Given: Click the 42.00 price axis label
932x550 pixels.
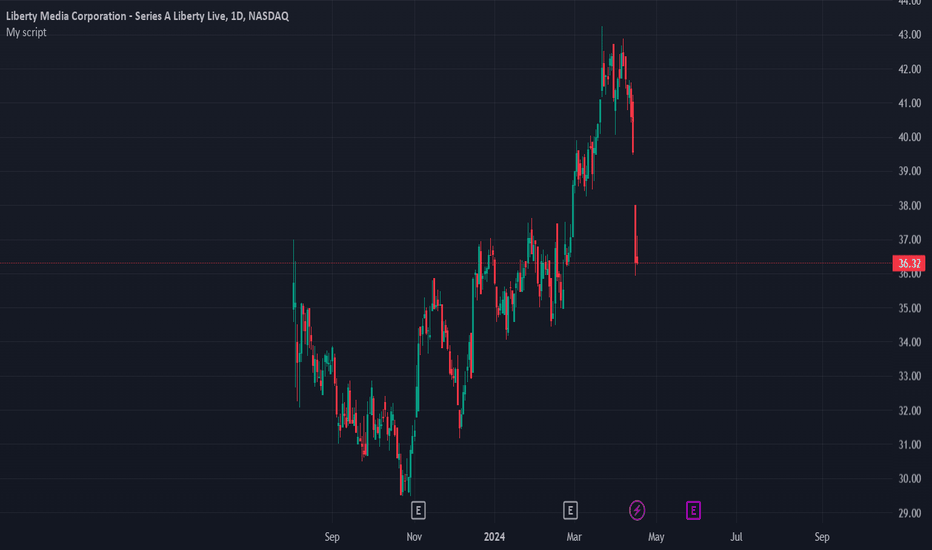Looking at the screenshot, I should 909,69.
